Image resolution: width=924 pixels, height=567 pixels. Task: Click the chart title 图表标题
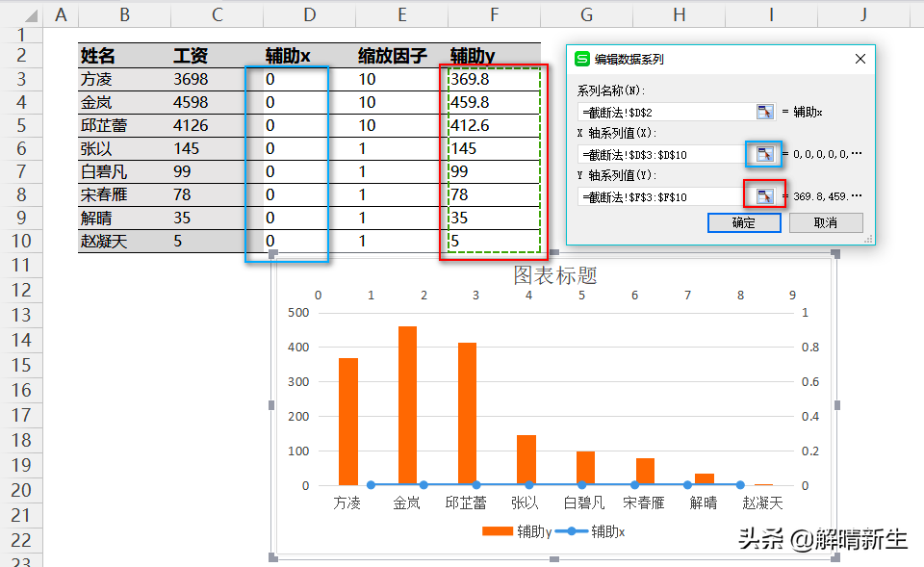click(x=555, y=275)
